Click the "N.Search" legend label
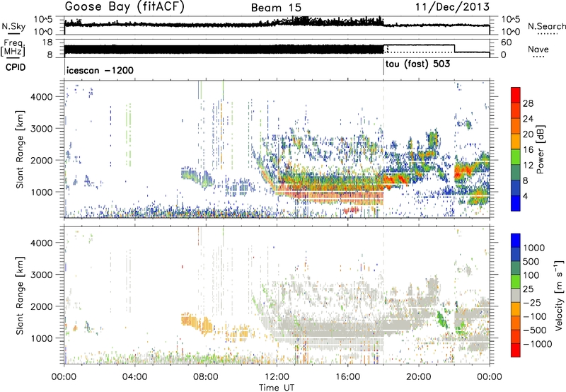 tap(546, 26)
